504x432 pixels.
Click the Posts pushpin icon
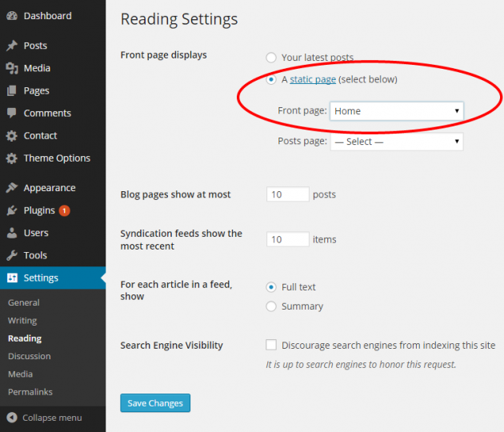click(x=12, y=46)
